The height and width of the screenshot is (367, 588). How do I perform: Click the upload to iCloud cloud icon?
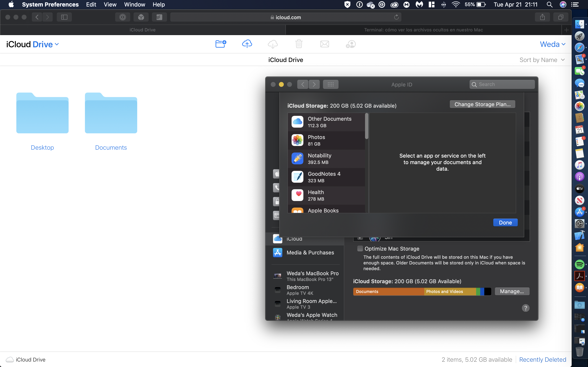pyautogui.click(x=247, y=44)
